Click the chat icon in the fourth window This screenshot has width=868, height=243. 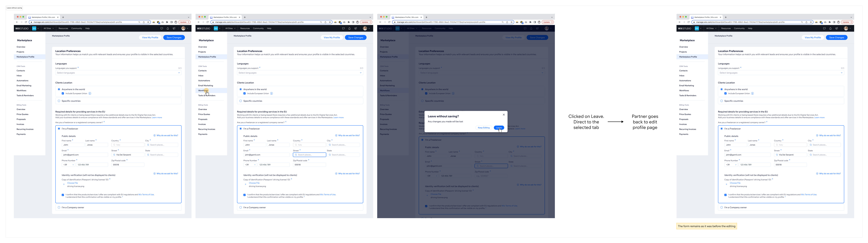(825, 28)
